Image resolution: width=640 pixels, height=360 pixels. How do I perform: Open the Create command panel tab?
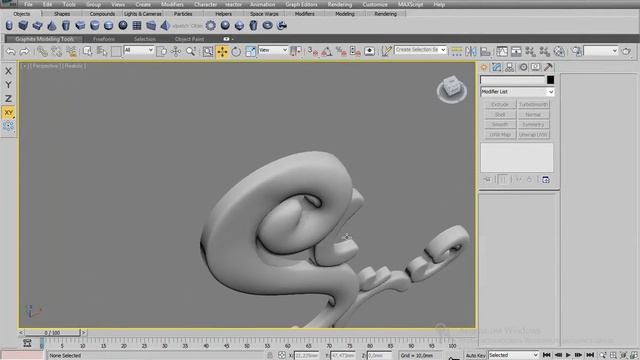pyautogui.click(x=484, y=67)
